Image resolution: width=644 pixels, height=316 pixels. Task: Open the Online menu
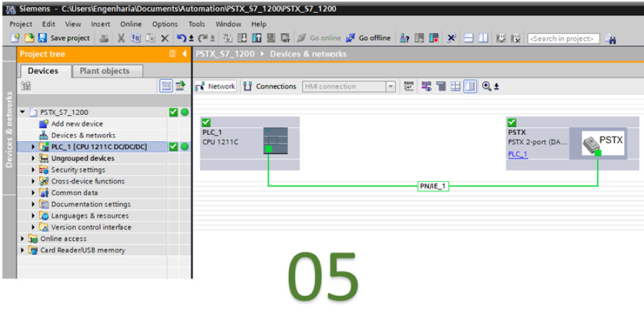(131, 24)
